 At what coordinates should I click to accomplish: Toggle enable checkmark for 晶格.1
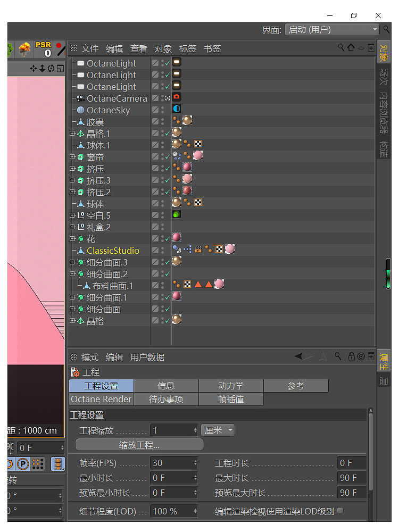[167, 134]
